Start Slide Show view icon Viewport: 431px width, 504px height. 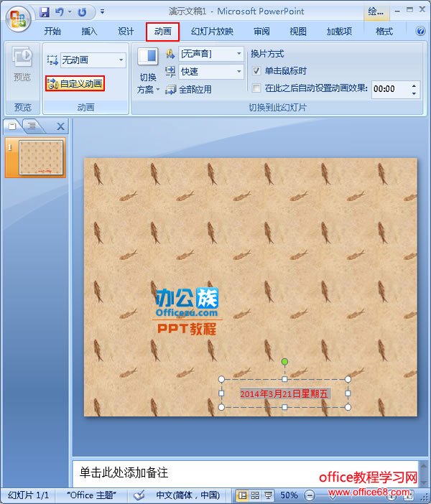pyautogui.click(x=268, y=495)
